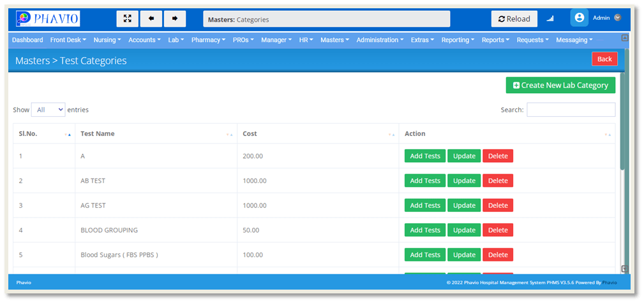Open the Manager menu
644x303 pixels.
click(x=276, y=40)
